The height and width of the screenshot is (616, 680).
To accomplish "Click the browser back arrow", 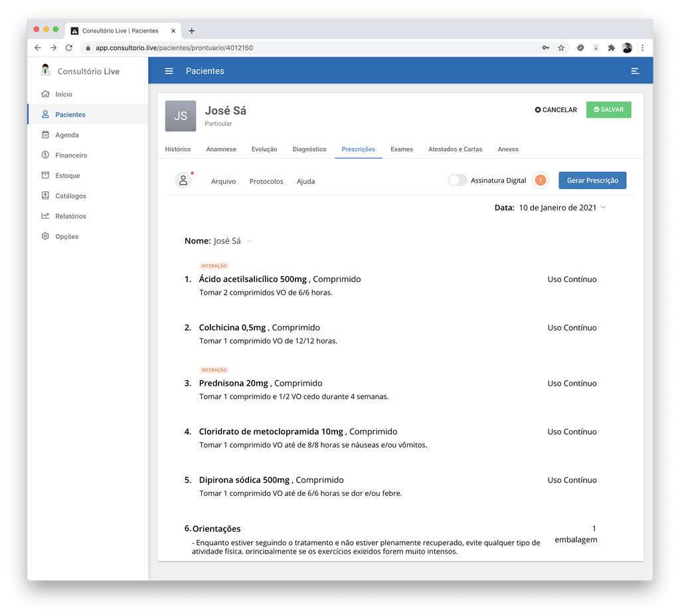I will pos(38,48).
